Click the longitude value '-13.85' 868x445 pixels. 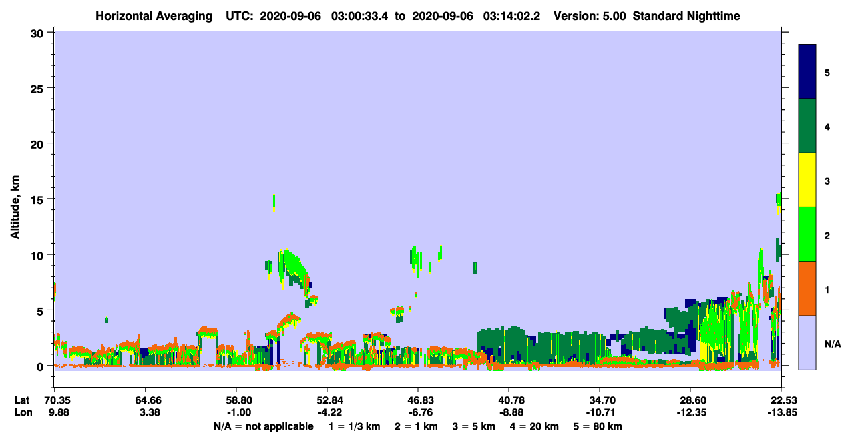781,412
